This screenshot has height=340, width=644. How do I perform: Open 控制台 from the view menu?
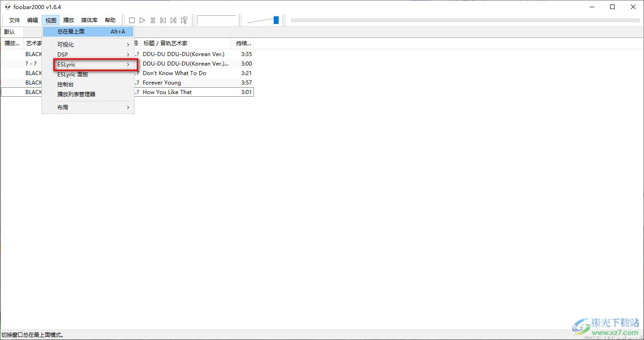tap(88, 85)
